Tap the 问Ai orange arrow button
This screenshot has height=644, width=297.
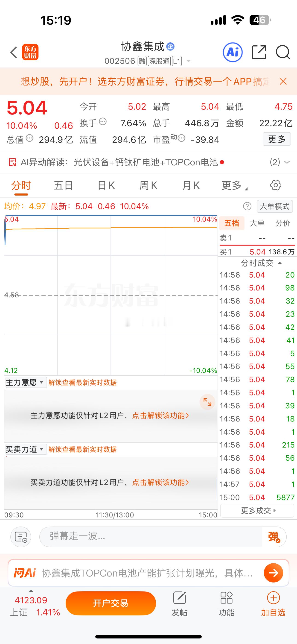273,573
